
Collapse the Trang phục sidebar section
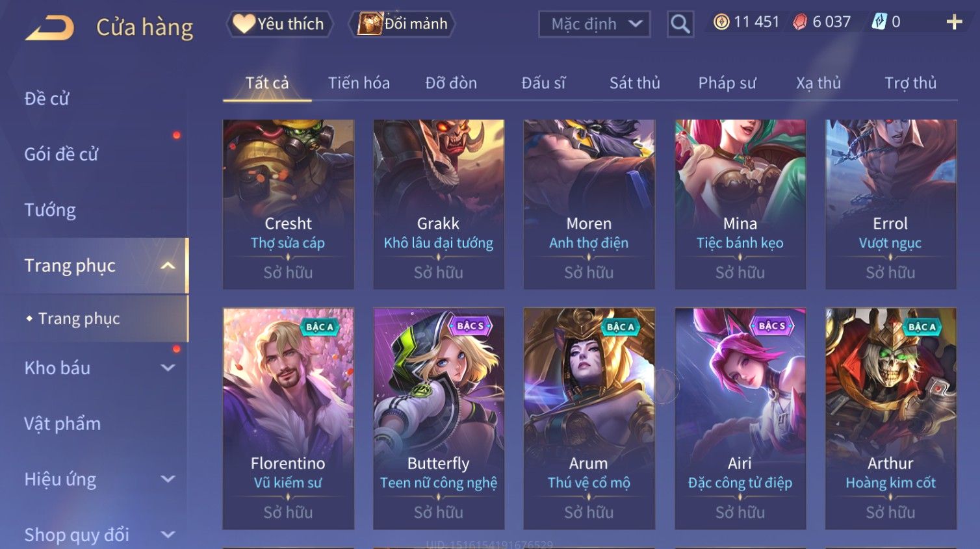click(x=168, y=266)
